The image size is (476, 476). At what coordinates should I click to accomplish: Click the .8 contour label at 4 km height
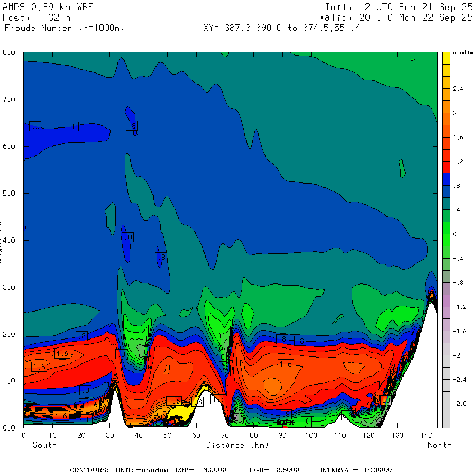pos(128,237)
